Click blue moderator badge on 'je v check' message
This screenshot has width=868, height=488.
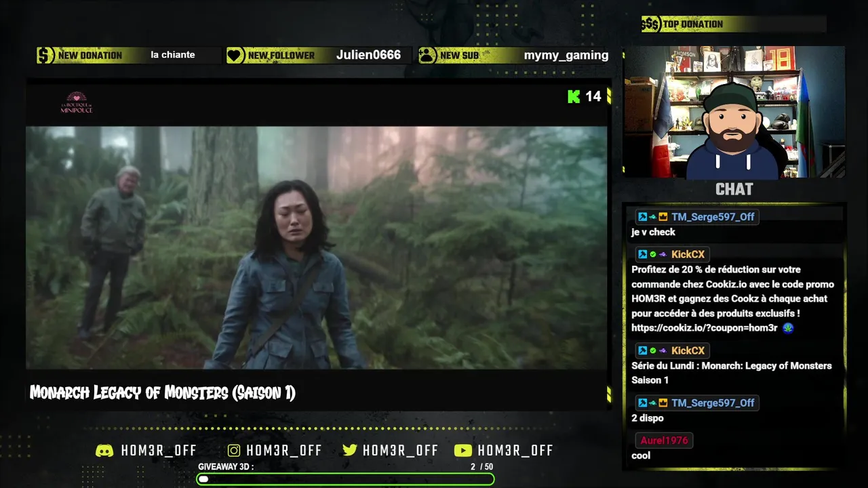[x=642, y=217]
